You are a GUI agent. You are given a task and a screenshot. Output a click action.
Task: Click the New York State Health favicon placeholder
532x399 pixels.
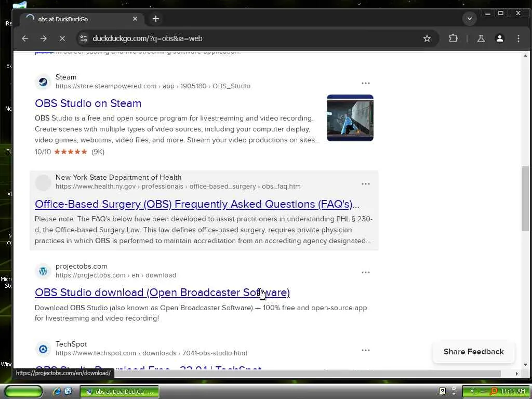[43, 182]
